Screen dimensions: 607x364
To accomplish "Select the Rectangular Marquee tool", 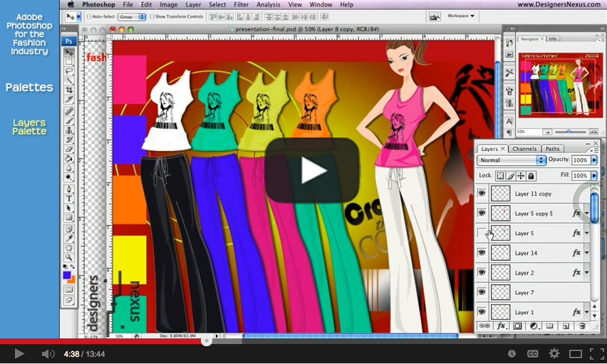I will (69, 62).
